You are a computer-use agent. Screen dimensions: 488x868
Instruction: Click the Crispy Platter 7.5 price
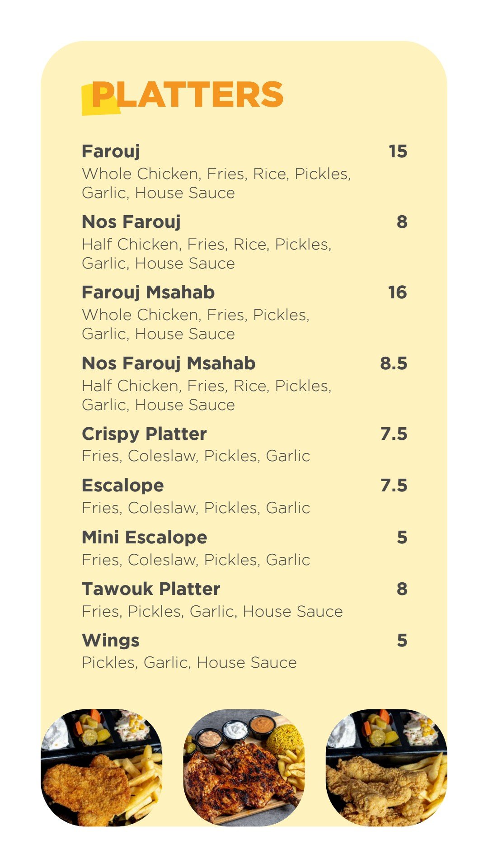[394, 434]
